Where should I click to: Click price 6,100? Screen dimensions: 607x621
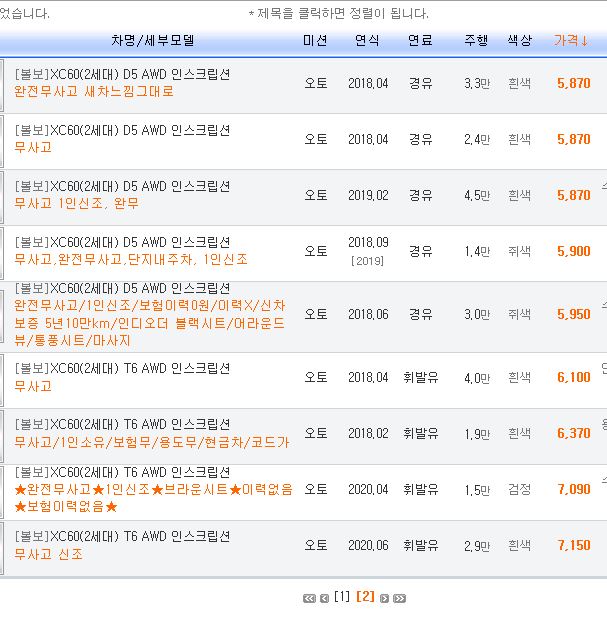[x=574, y=377]
